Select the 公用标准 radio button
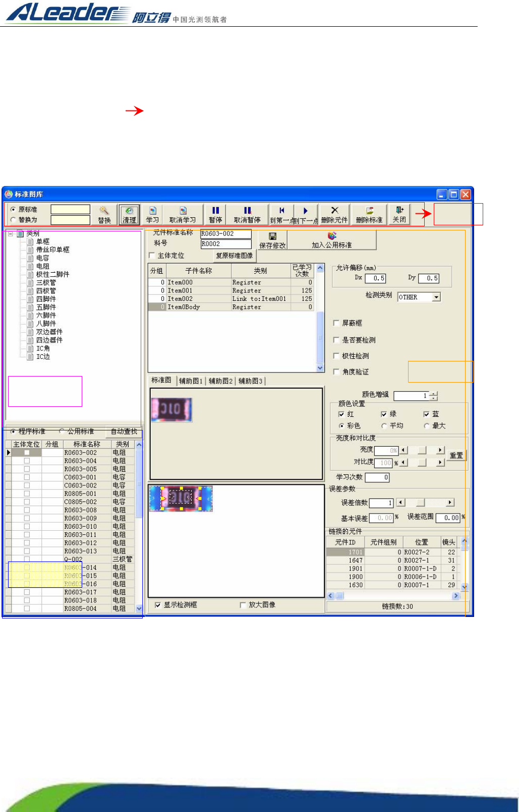519x812 pixels. (x=62, y=431)
